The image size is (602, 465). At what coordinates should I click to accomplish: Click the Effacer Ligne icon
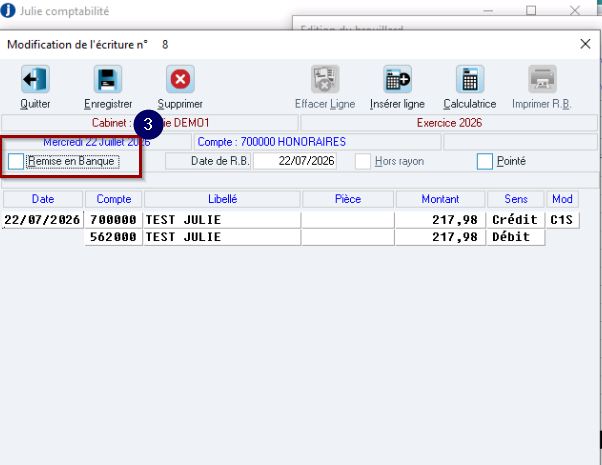point(325,79)
